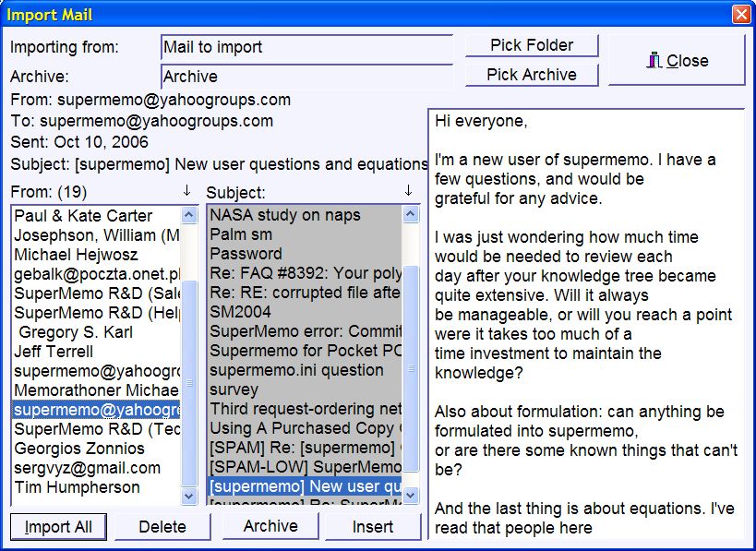Viewport: 756px width, 551px height.
Task: Click the Archive path text field
Action: coord(306,77)
